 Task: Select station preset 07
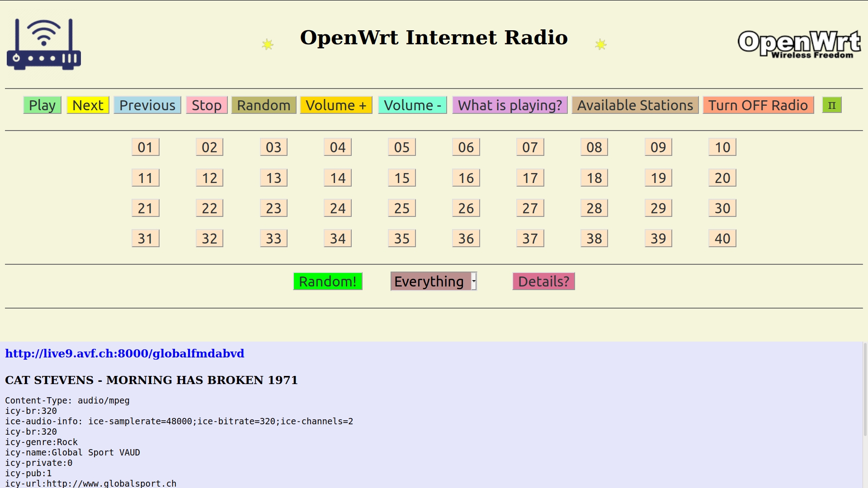click(x=530, y=147)
